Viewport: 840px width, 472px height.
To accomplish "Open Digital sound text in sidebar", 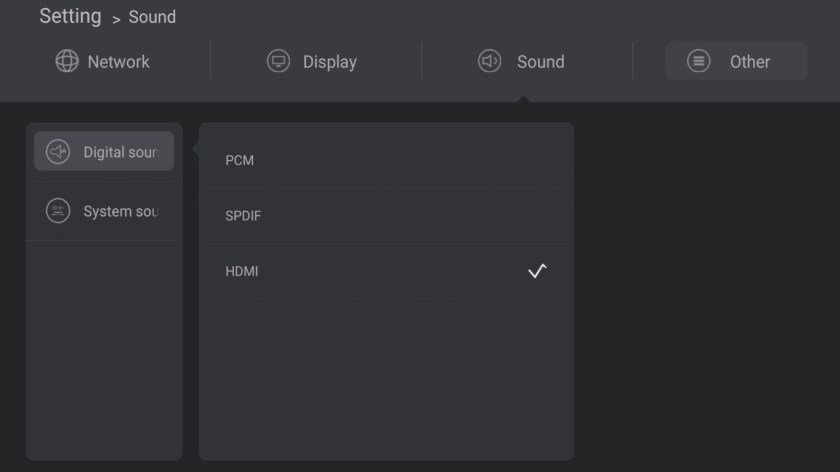I will point(121,152).
